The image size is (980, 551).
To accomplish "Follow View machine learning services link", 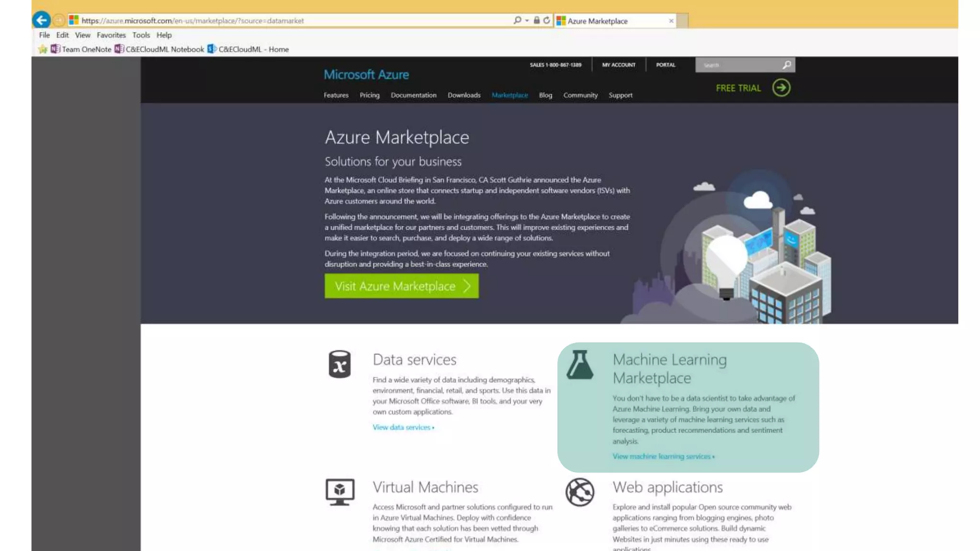I will pyautogui.click(x=663, y=456).
